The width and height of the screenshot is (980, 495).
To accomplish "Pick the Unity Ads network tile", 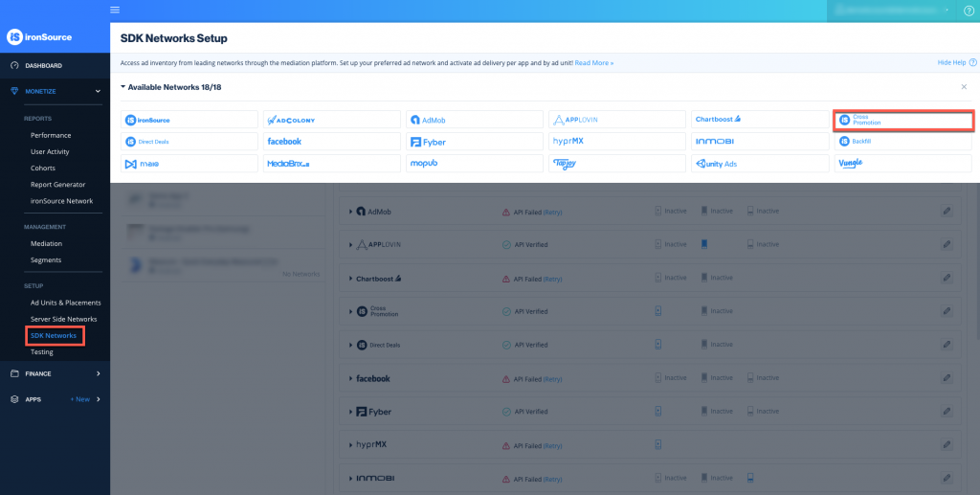I will coord(760,164).
